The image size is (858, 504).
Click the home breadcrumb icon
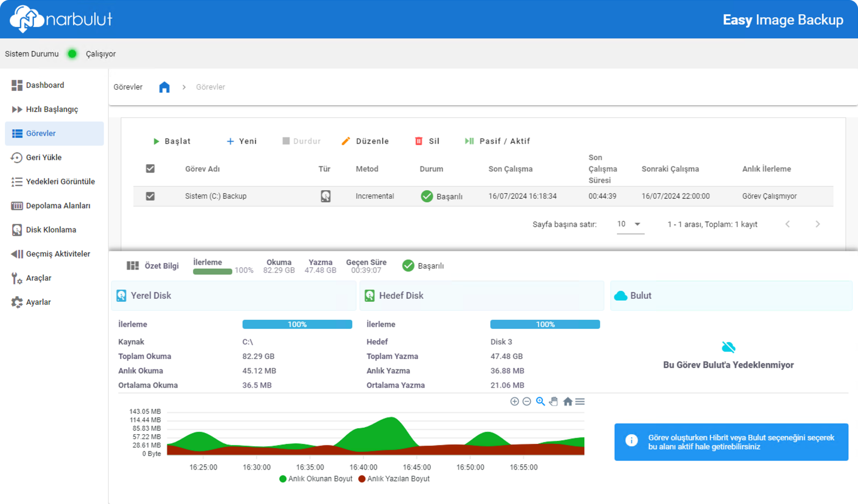pyautogui.click(x=164, y=87)
